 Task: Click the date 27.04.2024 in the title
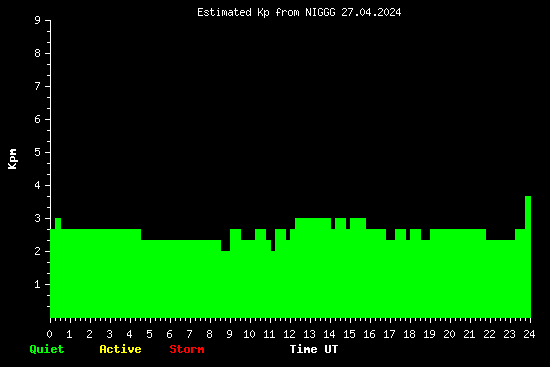371,13
